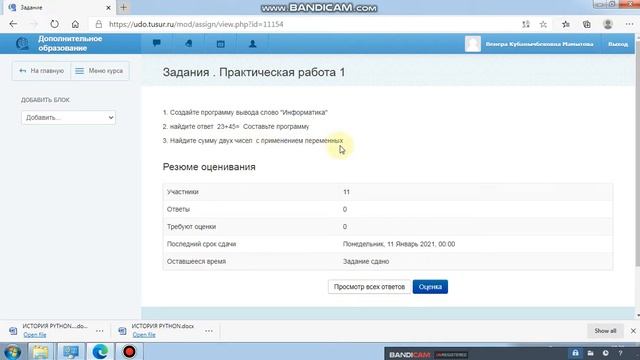This screenshot has width=640, height=360.
Task: Open the notifications icon in site header
Action: (x=189, y=43)
